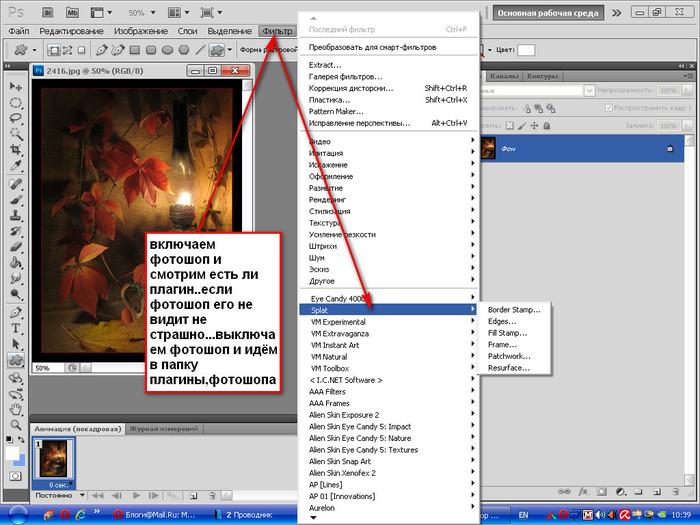The width and height of the screenshot is (700, 525).
Task: Open layers panel flyout menu
Action: click(x=686, y=76)
